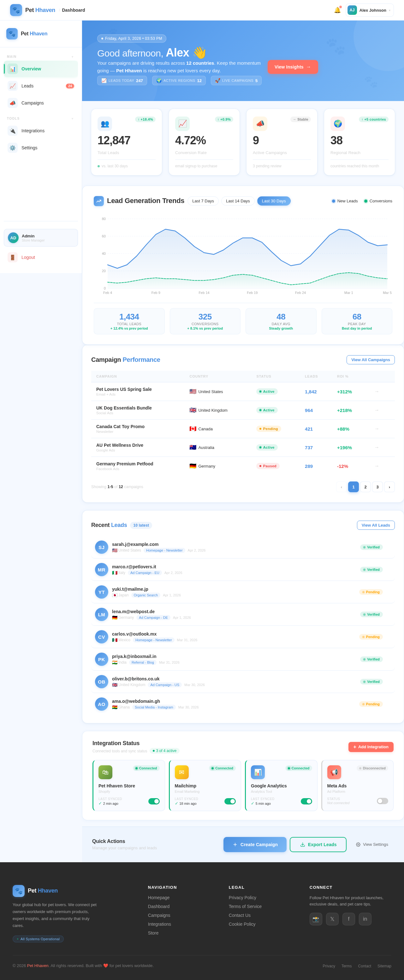Collapse the TOOLS sidebar section

point(72,119)
